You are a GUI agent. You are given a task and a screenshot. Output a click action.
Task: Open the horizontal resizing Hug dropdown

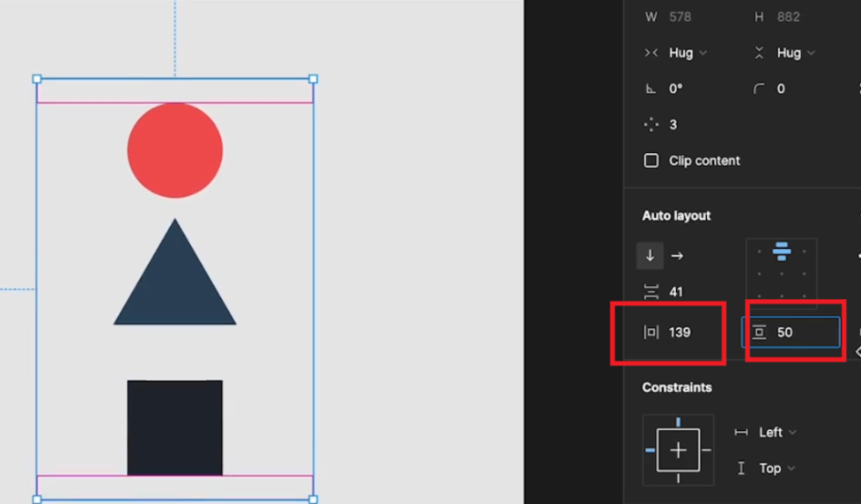click(688, 53)
